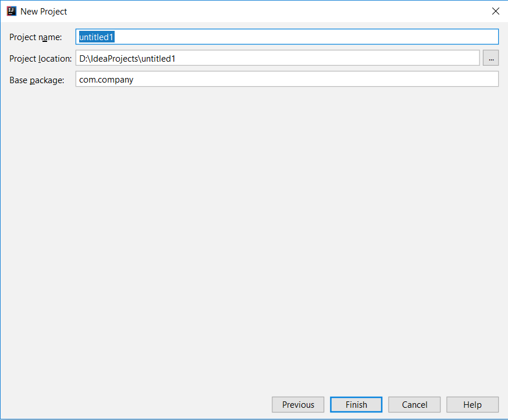Open the folder browser with the "..." button
This screenshot has height=420, width=508.
click(491, 58)
